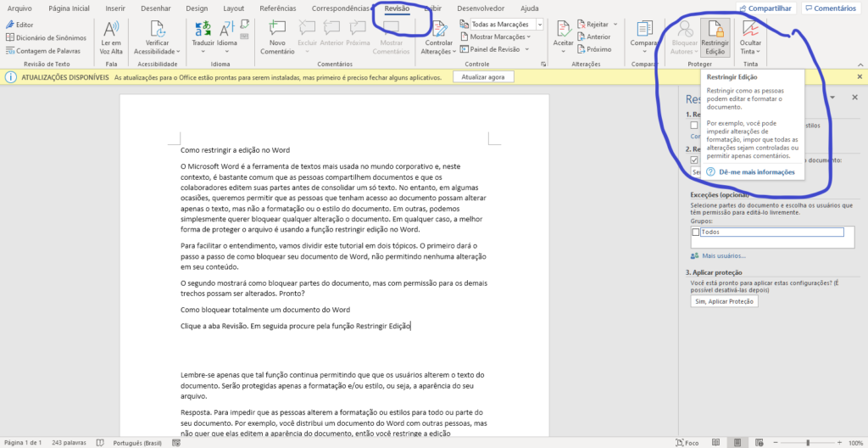This screenshot has width=868, height=448.
Task: Open Painel de Revisão
Action: pos(490,49)
